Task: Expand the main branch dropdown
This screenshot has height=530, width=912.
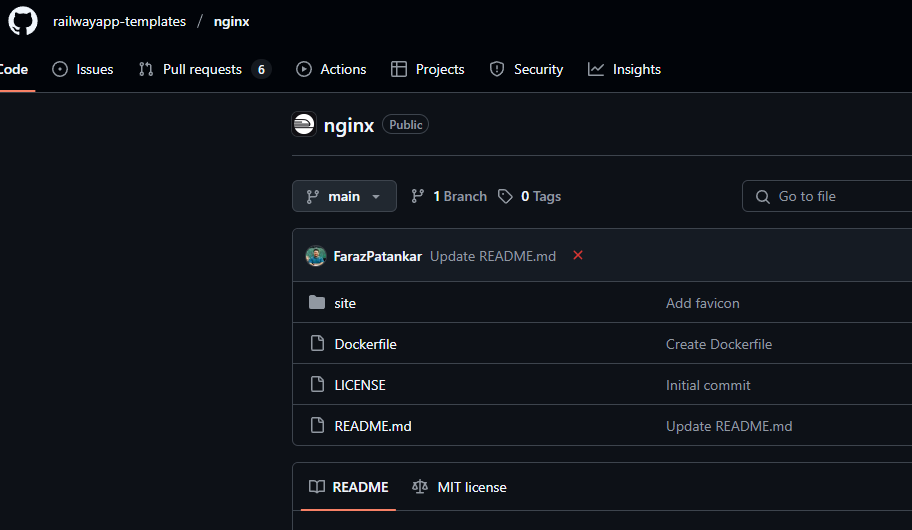Action: coord(344,196)
